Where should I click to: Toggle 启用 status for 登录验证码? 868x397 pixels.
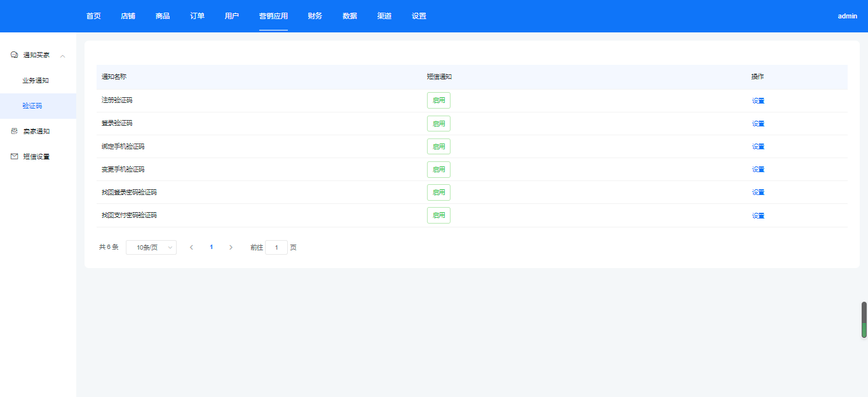(438, 123)
